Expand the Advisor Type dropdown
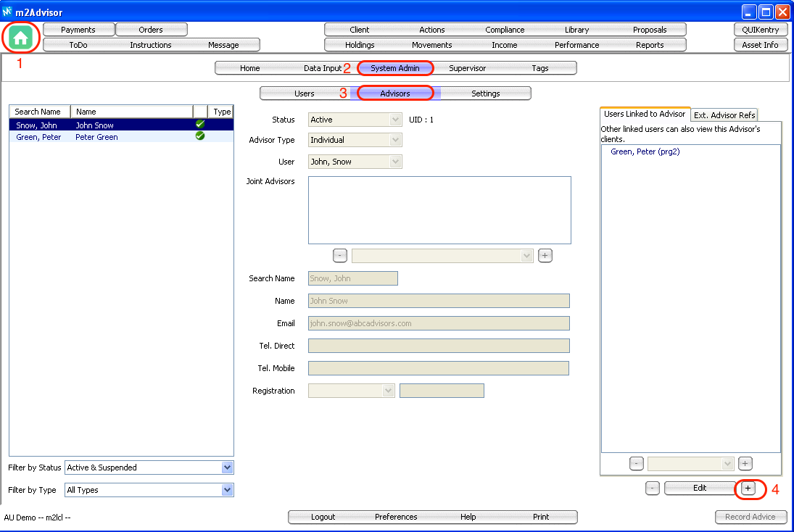Image resolution: width=794 pixels, height=532 pixels. click(x=395, y=140)
